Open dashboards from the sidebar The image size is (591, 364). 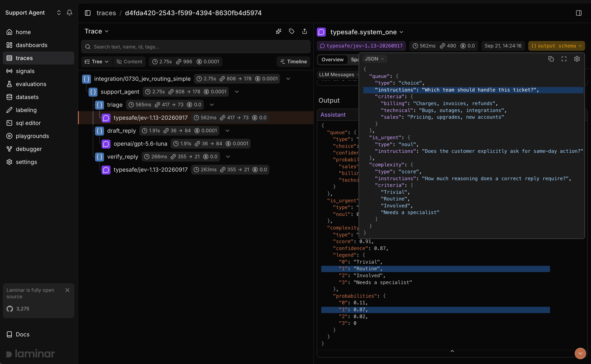pos(39,45)
